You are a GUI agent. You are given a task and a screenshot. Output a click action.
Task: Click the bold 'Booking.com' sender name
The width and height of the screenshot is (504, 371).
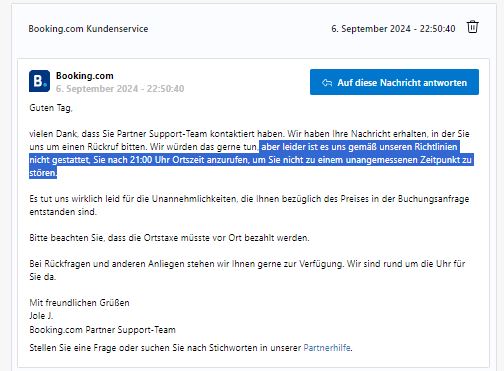85,76
